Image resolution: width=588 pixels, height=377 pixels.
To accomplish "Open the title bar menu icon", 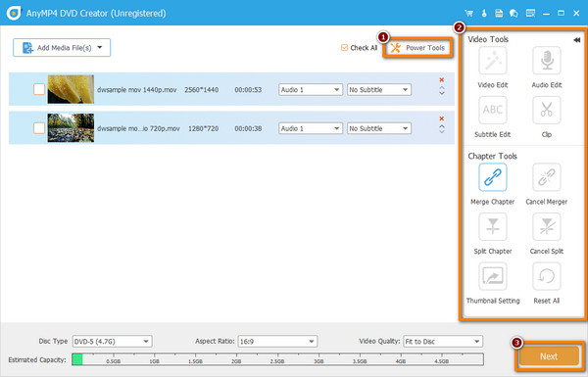I will [530, 14].
